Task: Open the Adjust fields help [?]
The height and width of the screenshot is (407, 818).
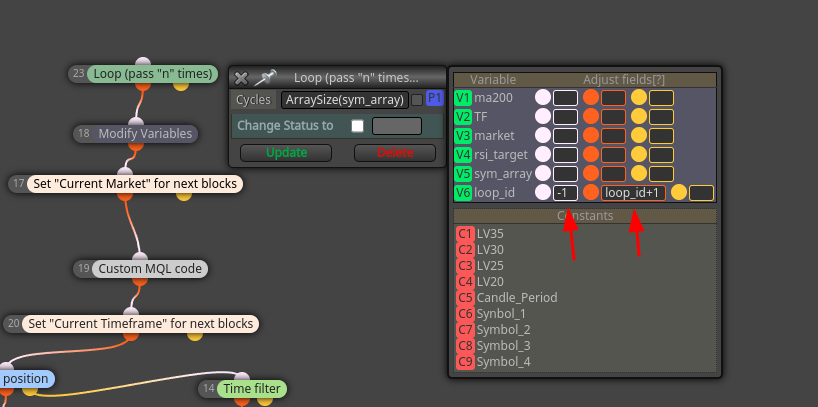Action: click(x=656, y=80)
